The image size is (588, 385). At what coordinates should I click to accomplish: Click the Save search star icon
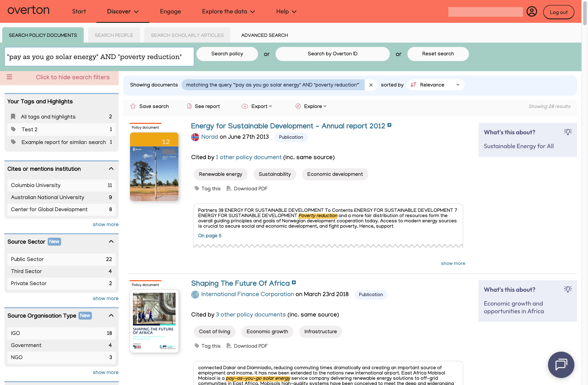pyautogui.click(x=133, y=106)
